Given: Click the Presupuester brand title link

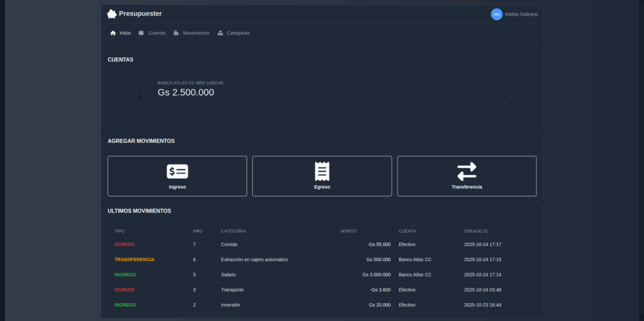Looking at the screenshot, I should [140, 14].
